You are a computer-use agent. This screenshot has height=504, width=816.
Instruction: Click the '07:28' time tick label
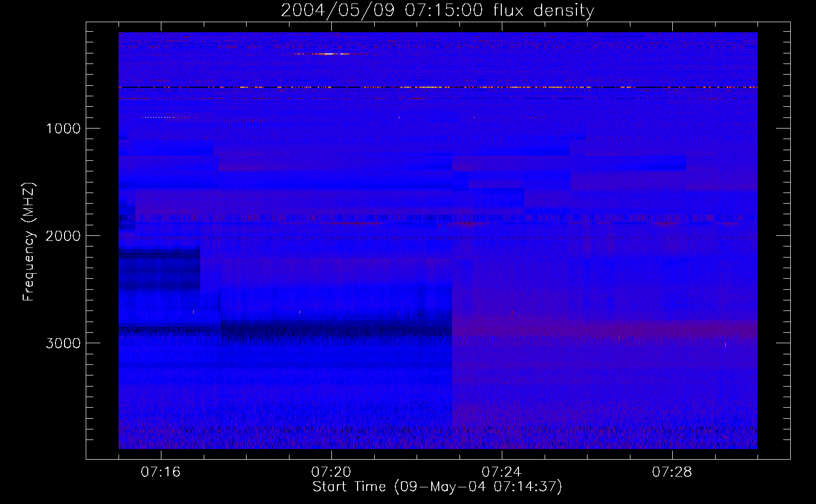coord(672,472)
